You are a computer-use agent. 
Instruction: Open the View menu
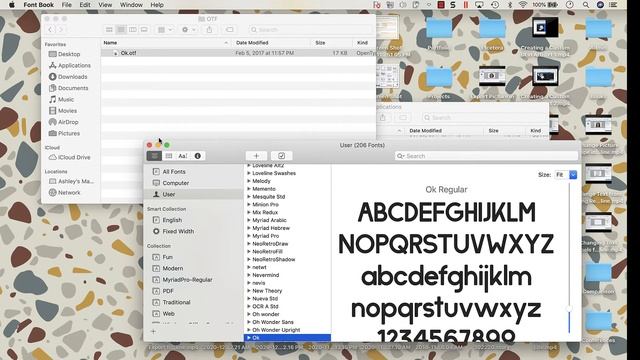[105, 5]
